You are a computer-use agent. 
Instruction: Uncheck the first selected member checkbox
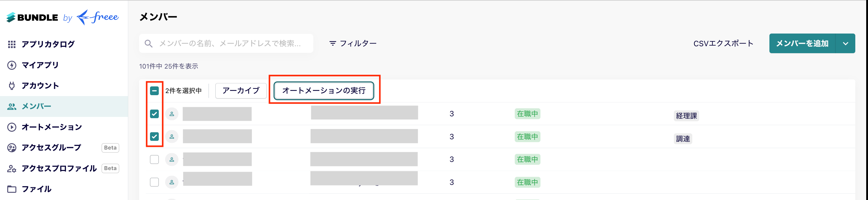click(x=154, y=114)
